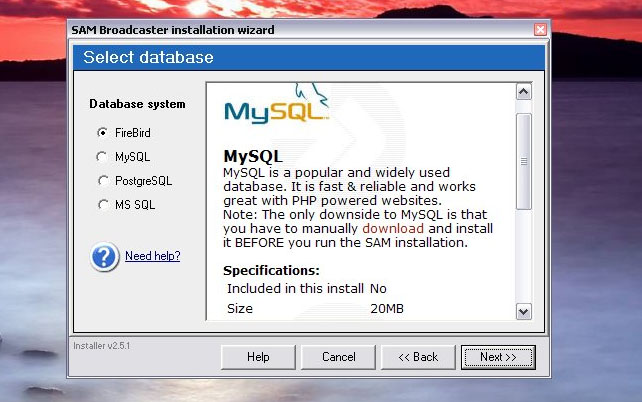Follow the download link in MySQL description
The width and height of the screenshot is (642, 402).
coord(393,228)
